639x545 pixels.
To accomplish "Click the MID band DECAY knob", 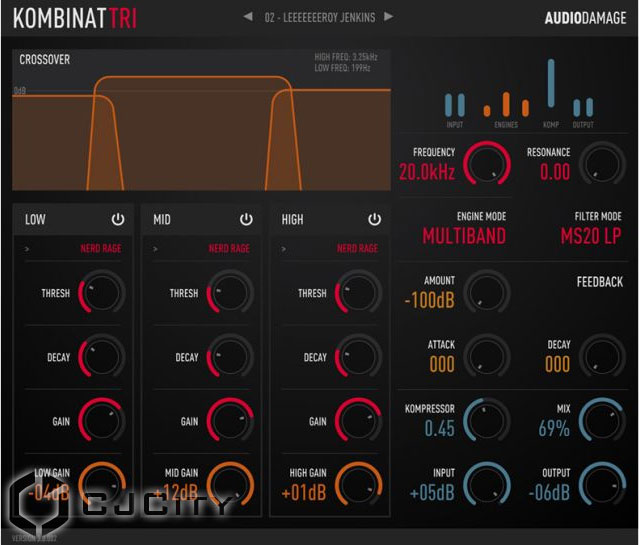I will [230, 356].
